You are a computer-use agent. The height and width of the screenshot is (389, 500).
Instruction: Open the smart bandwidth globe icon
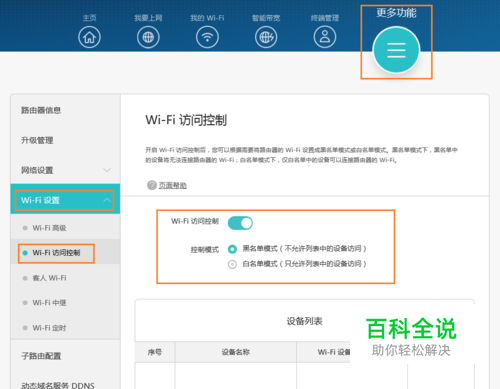pyautogui.click(x=266, y=37)
